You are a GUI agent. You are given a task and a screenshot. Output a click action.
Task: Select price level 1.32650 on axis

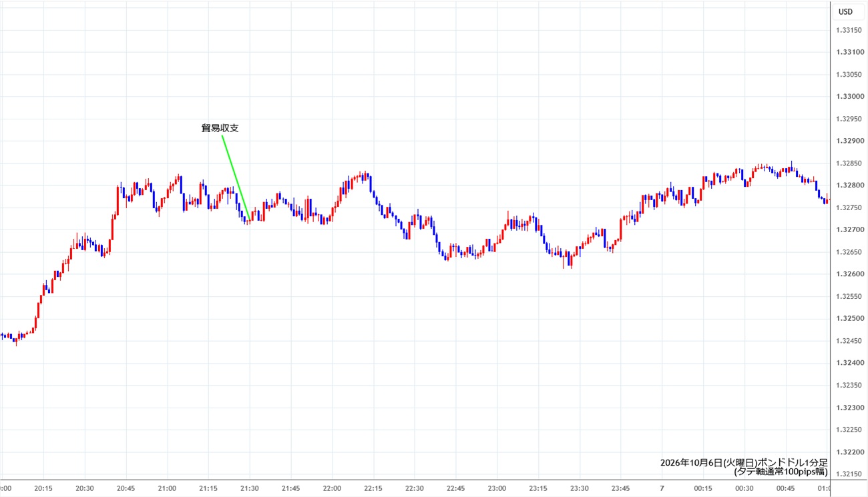(x=849, y=252)
